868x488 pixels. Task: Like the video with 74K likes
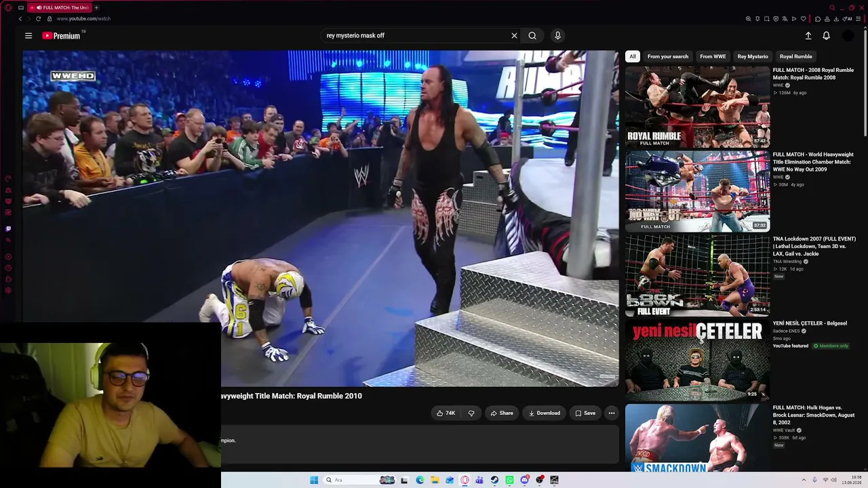pos(446,413)
